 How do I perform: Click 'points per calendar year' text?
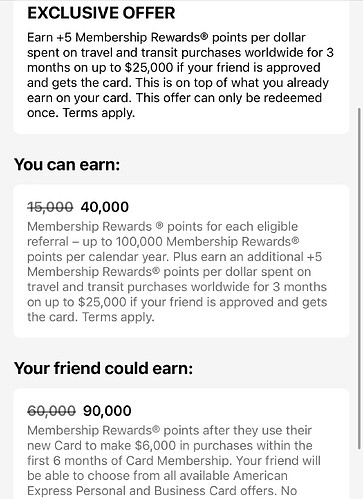click(98, 257)
